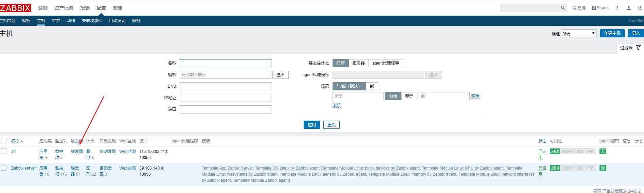Focus the DNS filter input
The height and width of the screenshot is (193, 644).
pos(226,86)
